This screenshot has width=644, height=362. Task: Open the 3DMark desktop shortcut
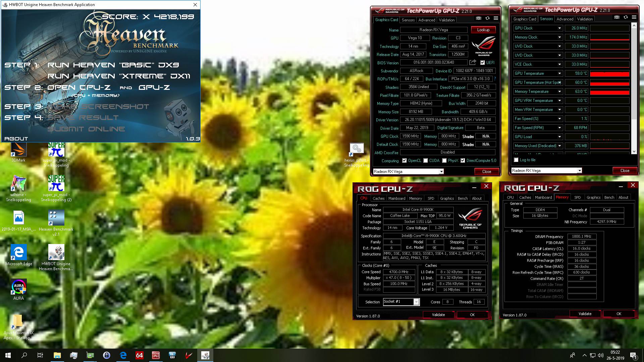tap(18, 153)
